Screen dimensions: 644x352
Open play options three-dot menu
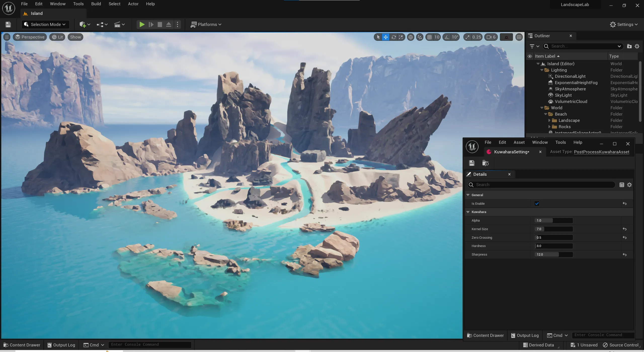(178, 24)
